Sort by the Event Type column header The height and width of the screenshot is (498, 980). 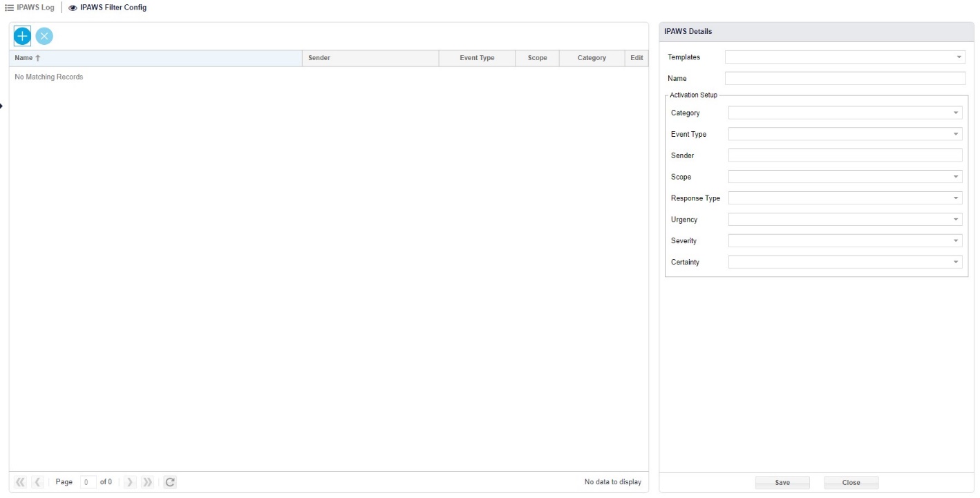coord(477,58)
